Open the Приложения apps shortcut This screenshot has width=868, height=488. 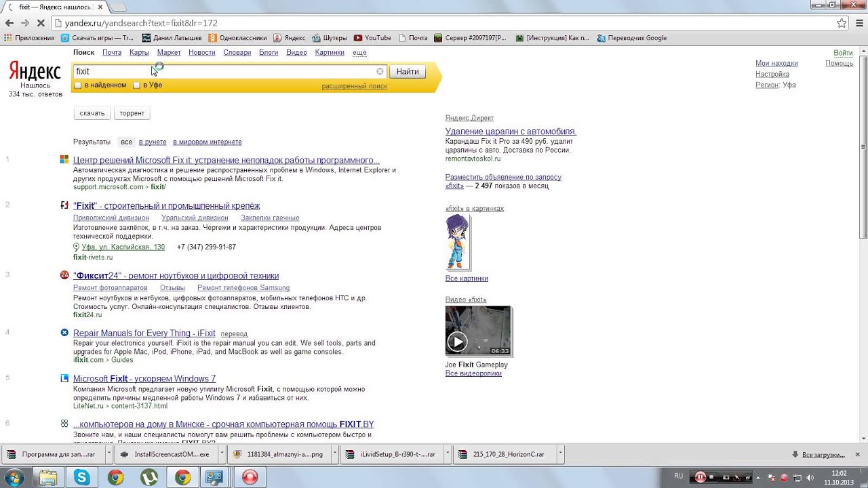29,38
